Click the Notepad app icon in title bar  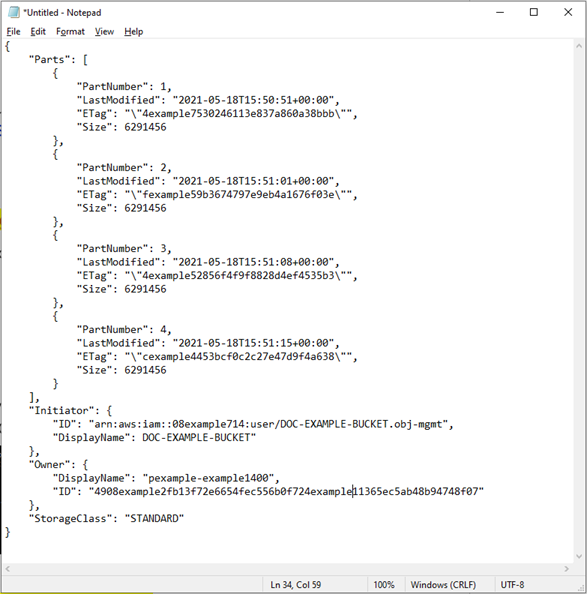point(14,13)
